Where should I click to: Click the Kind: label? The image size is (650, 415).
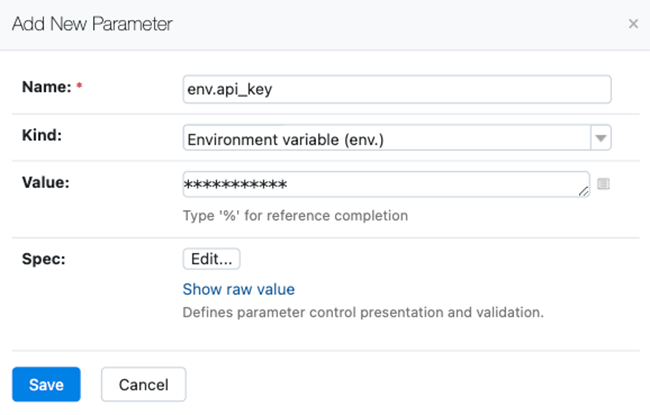(x=42, y=135)
